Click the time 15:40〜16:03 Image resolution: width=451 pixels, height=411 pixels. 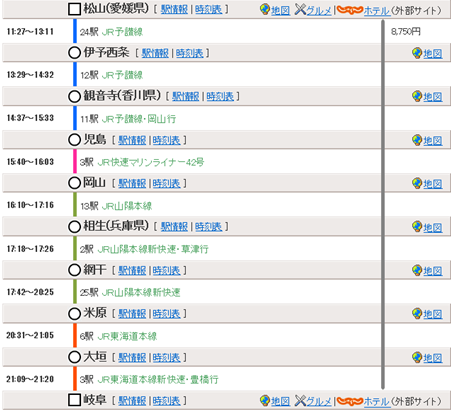(30, 162)
